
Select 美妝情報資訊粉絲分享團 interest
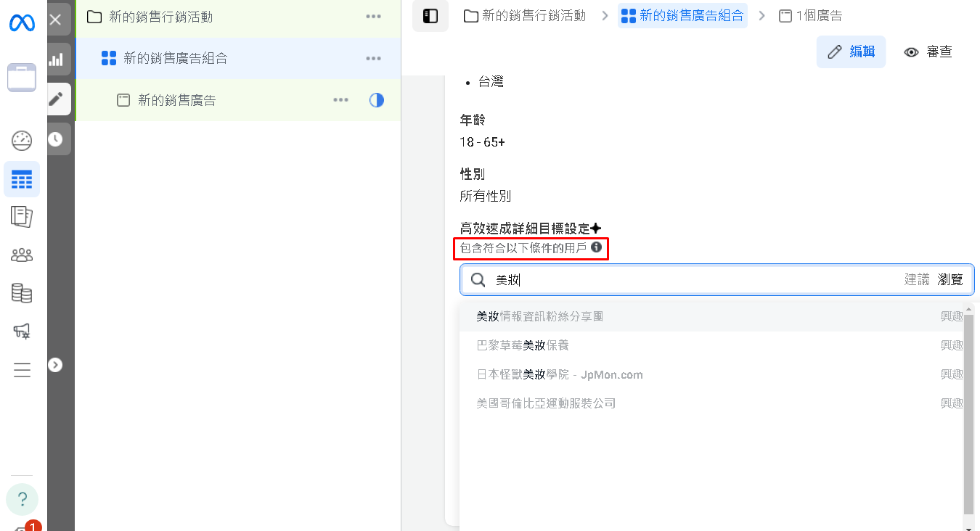pos(713,316)
